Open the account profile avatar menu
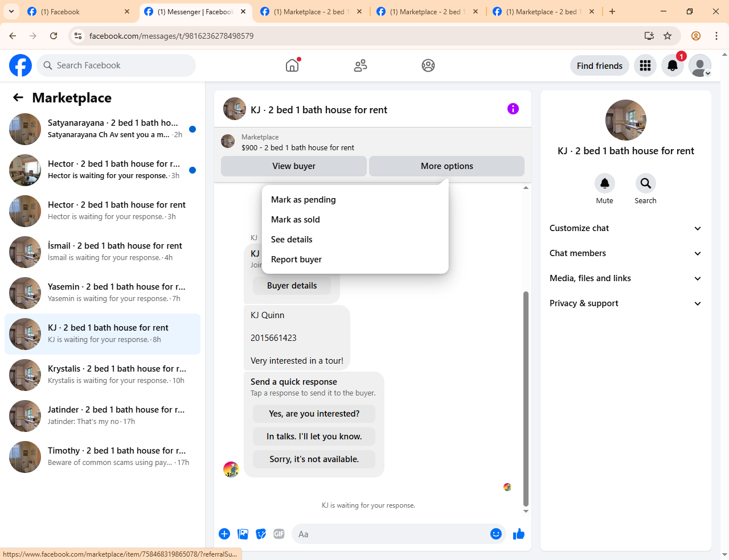 click(x=700, y=65)
